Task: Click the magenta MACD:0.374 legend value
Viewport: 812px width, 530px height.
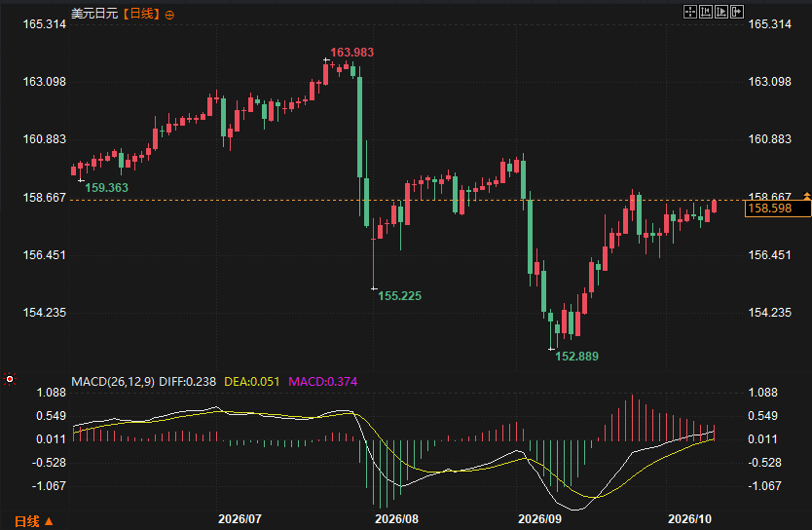Action: tap(322, 382)
